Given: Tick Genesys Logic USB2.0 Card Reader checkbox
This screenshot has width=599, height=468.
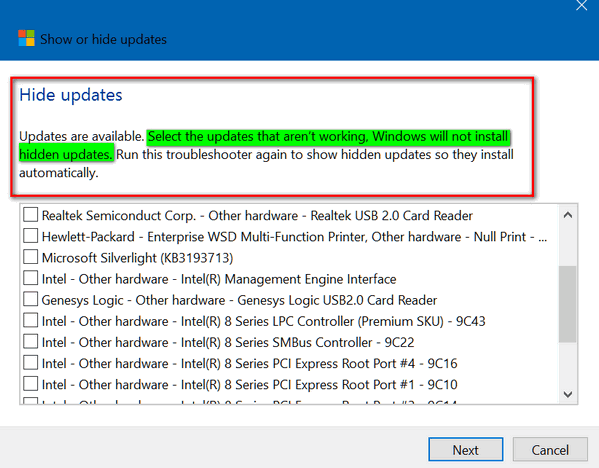Looking at the screenshot, I should [30, 299].
